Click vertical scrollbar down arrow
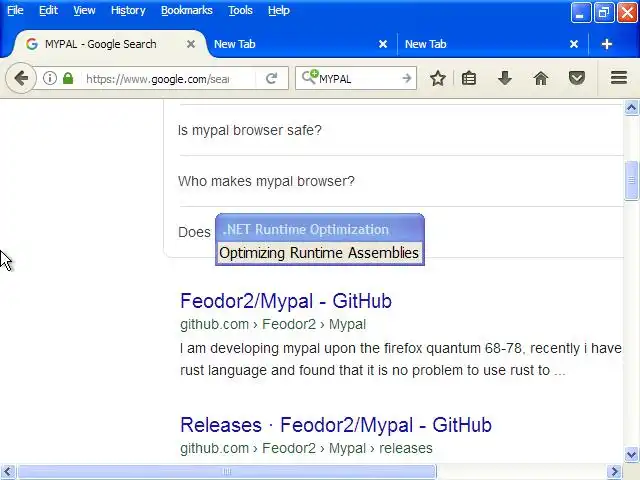Screen dimensions: 640x480 [x=631, y=454]
